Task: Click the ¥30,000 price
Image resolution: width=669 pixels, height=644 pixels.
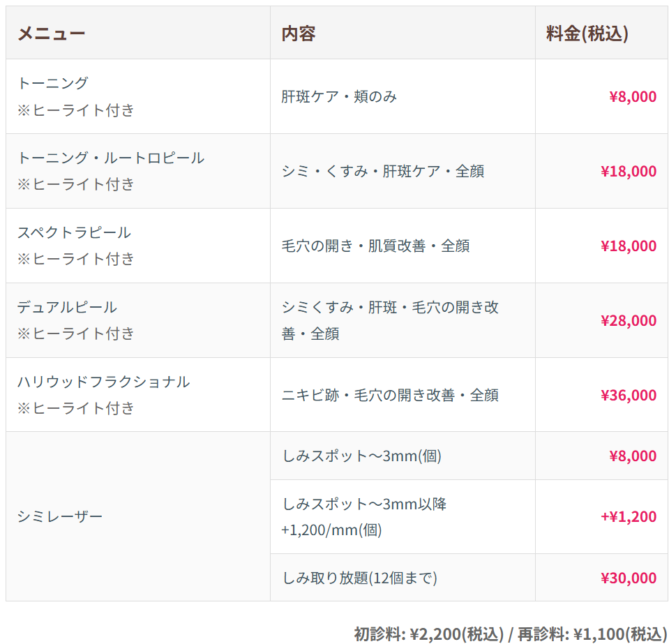Action: (628, 578)
